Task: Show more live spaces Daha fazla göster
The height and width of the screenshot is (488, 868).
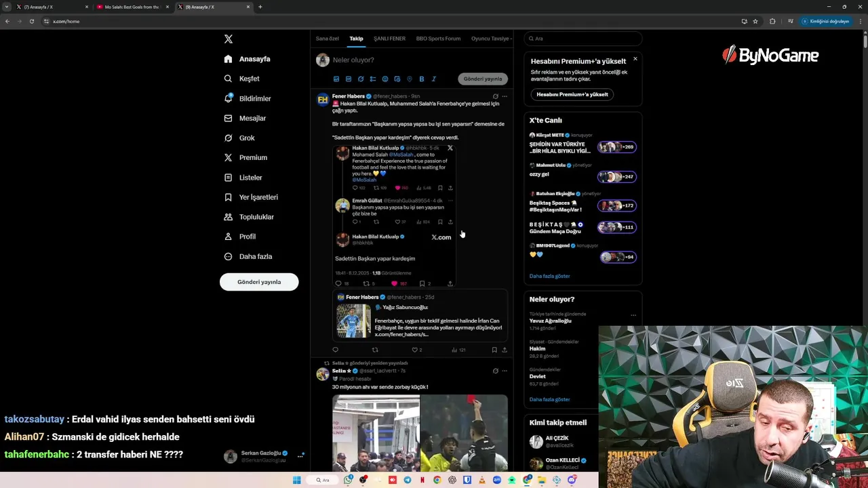Action: tap(550, 276)
